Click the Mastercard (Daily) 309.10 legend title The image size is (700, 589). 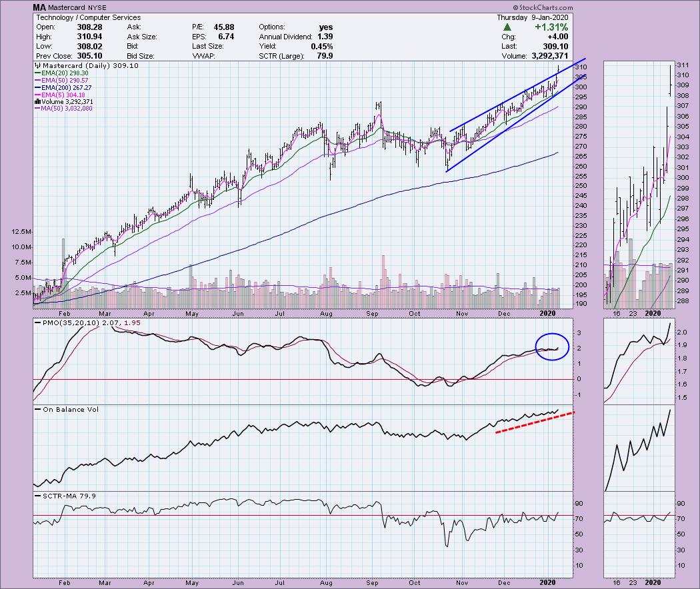91,65
